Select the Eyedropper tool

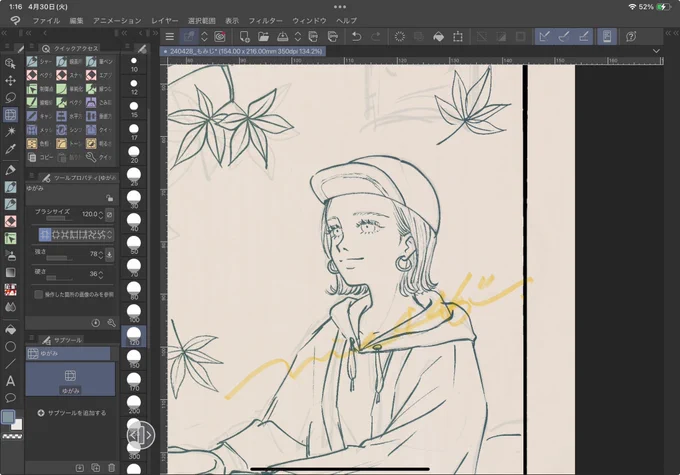pyautogui.click(x=10, y=149)
